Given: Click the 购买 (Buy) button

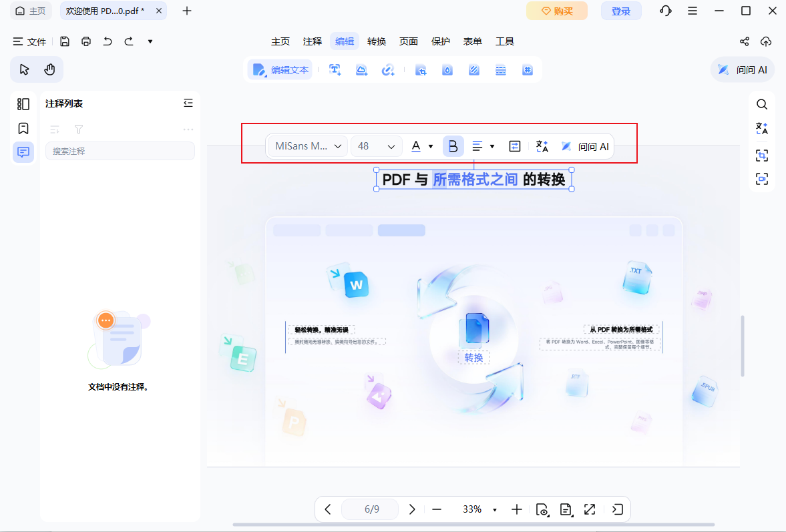Looking at the screenshot, I should point(557,11).
